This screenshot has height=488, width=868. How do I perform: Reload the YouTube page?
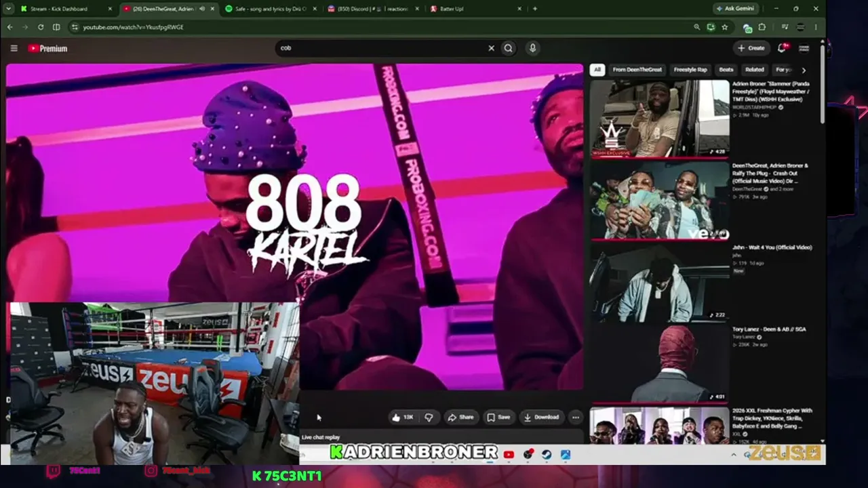[41, 27]
